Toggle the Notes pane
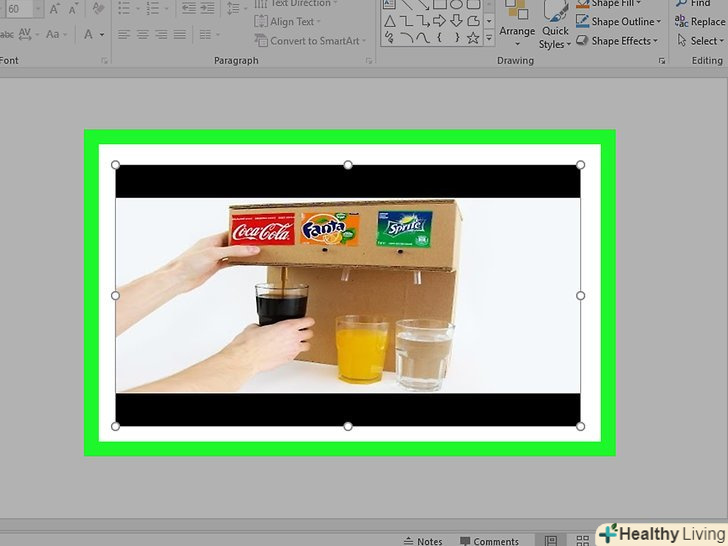 coord(423,541)
